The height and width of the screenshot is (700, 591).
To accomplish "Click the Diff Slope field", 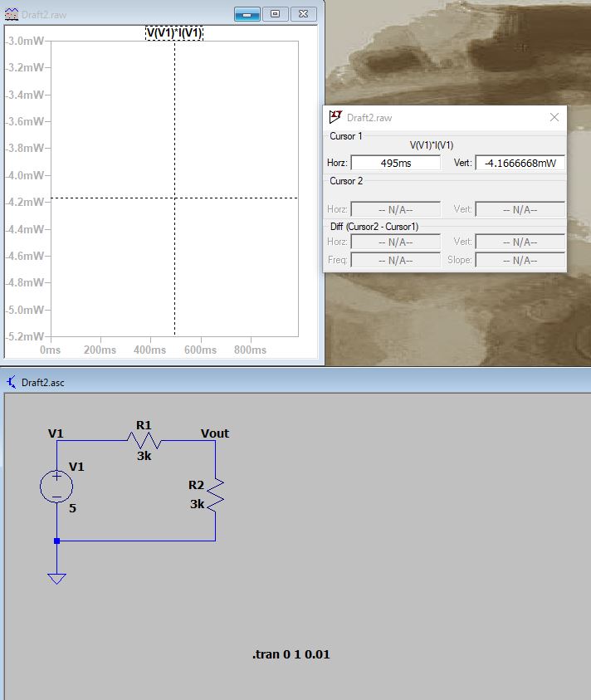I will click(520, 260).
